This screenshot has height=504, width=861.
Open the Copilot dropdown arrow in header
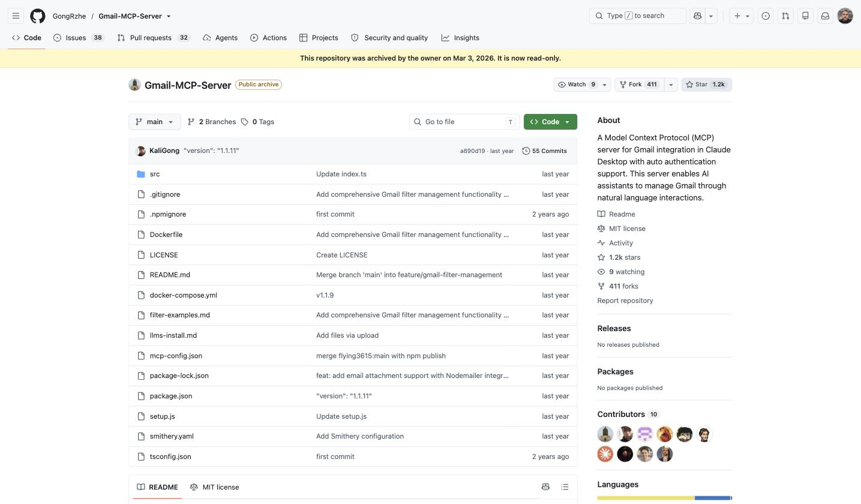pyautogui.click(x=711, y=16)
